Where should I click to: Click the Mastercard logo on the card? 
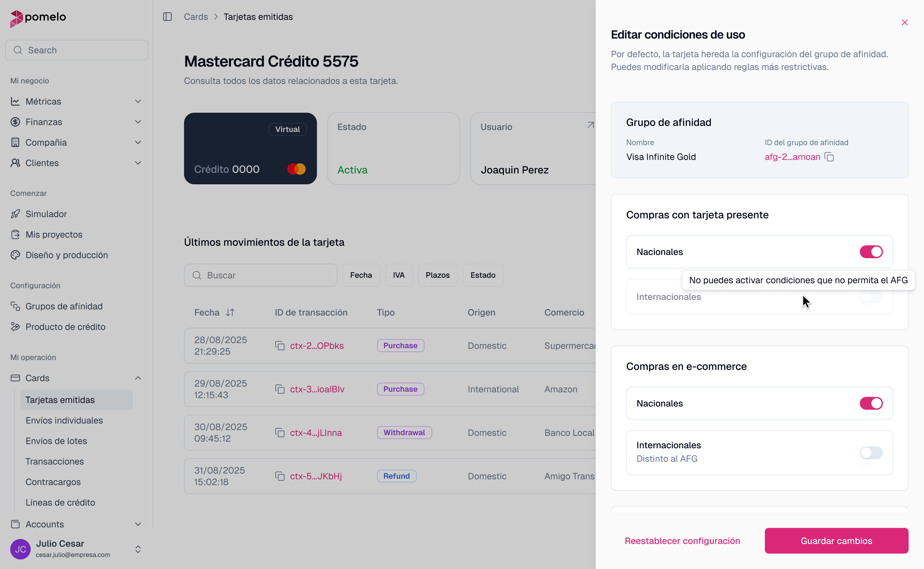(296, 169)
